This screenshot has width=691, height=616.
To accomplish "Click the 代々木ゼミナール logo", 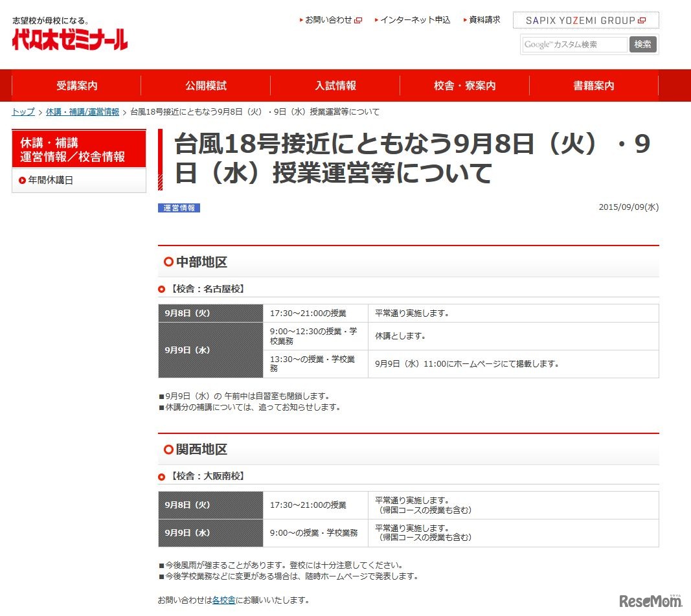I will coord(67,37).
